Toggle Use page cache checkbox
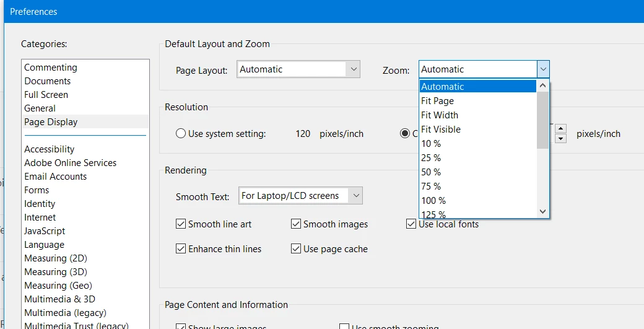Image resolution: width=644 pixels, height=329 pixels. click(x=296, y=248)
